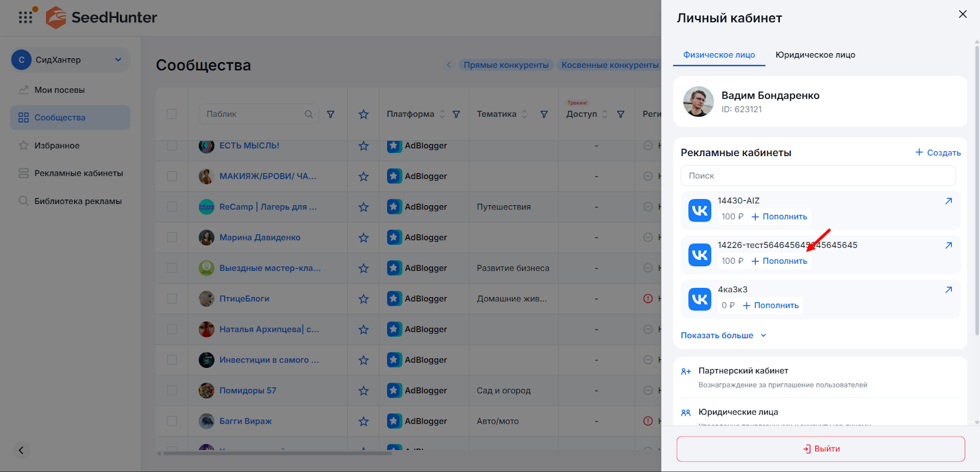Open the apps grid menu icon
This screenshot has height=472, width=980.
25,17
